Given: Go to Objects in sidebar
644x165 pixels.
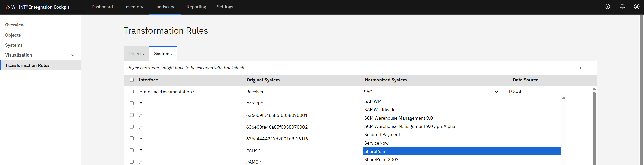Looking at the screenshot, I should point(40,35).
